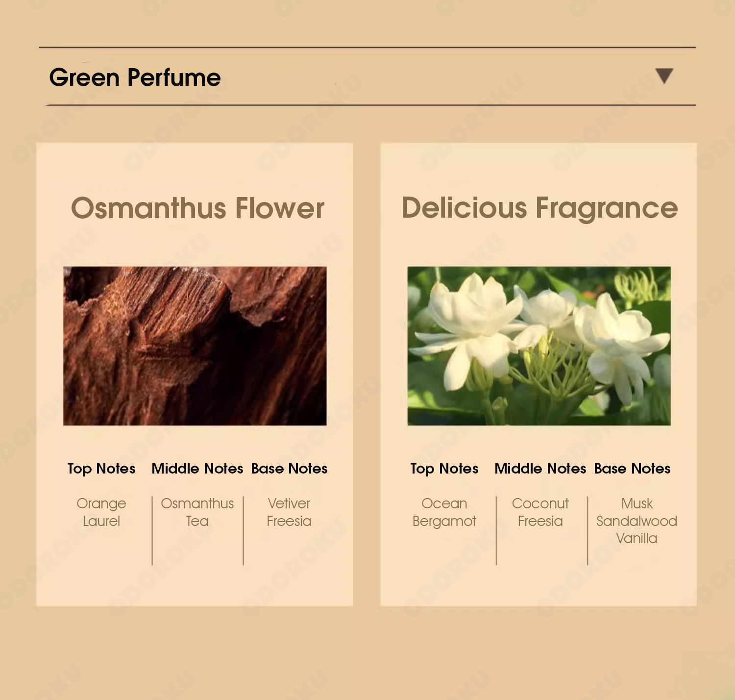
Task: View the Osmanthus Flower wood bark image
Action: coord(195,346)
